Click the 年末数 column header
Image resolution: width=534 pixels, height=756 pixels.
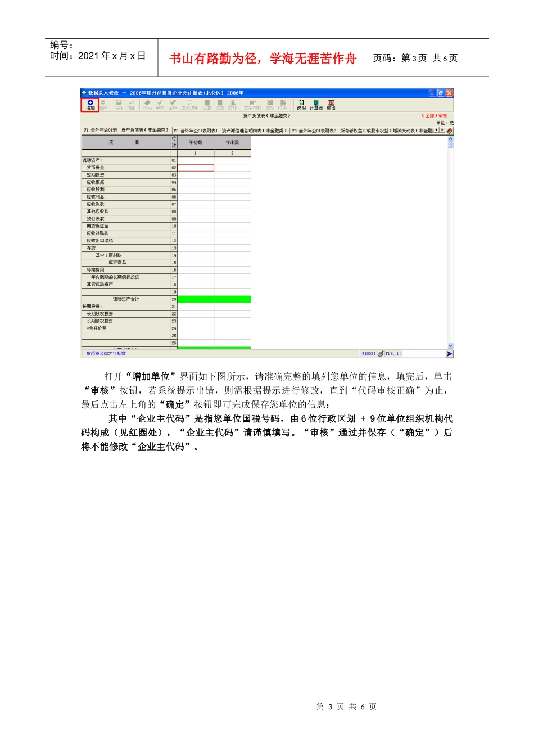232,142
